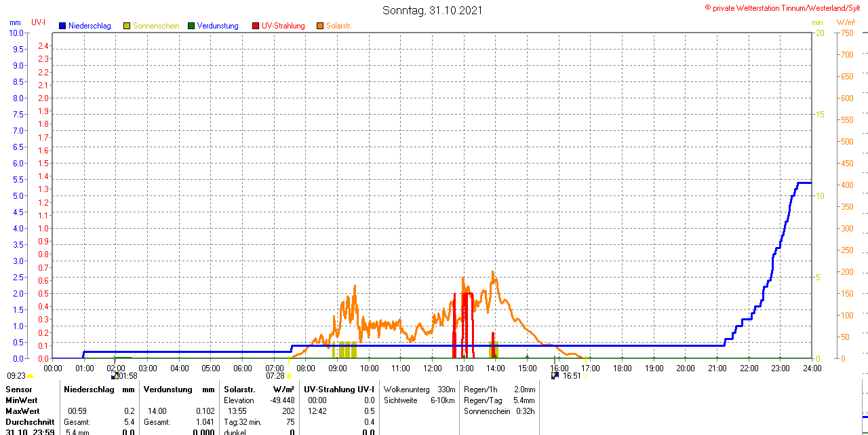Select the Verdunstung column header in the table
Image resolution: width=868 pixels, height=435 pixels.
(x=167, y=390)
